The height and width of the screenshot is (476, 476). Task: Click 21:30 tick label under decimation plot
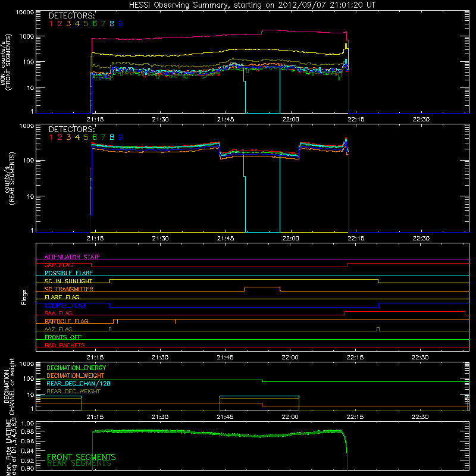pos(160,417)
